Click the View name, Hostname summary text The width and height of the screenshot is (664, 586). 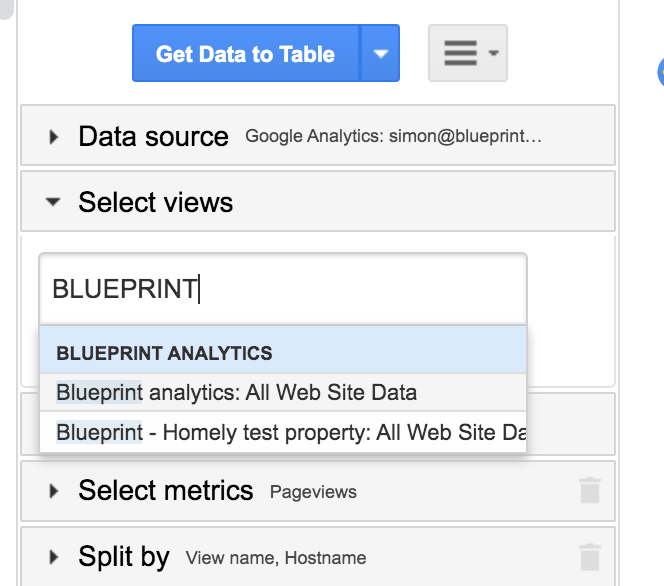(x=276, y=558)
